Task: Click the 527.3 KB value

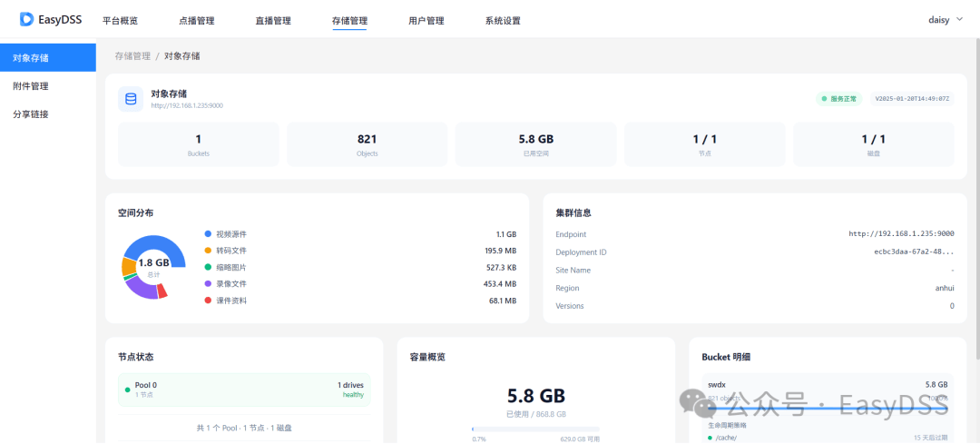Action: pyautogui.click(x=502, y=268)
